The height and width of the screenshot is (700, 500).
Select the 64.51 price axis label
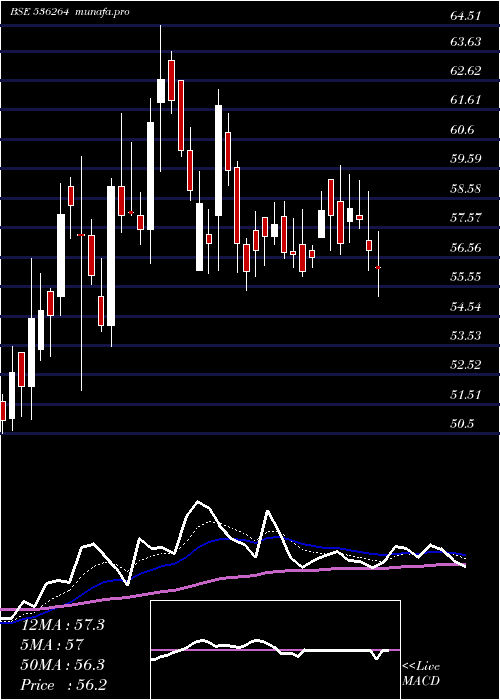point(466,17)
